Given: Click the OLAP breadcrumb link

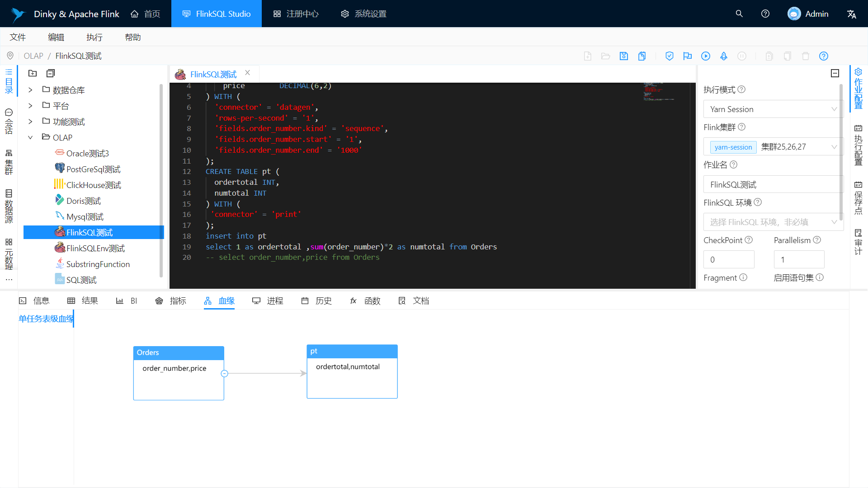Looking at the screenshot, I should 33,56.
